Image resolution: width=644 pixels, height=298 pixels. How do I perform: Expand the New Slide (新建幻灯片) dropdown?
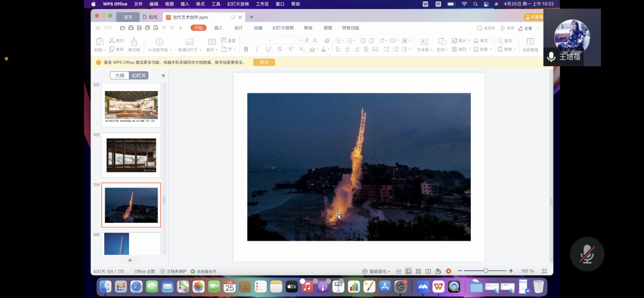(x=201, y=50)
